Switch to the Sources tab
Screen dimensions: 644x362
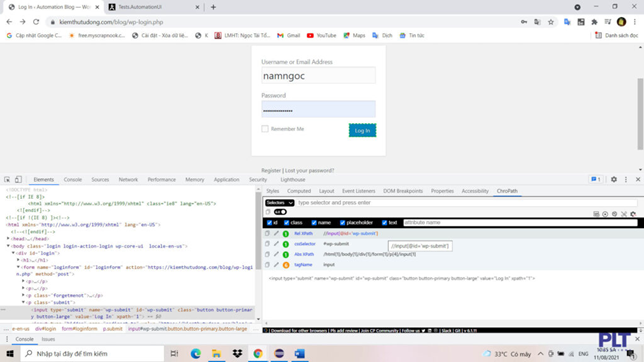point(100,180)
